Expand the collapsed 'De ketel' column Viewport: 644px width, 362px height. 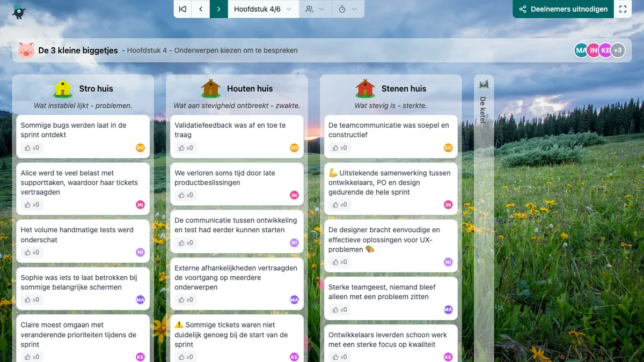(484, 107)
